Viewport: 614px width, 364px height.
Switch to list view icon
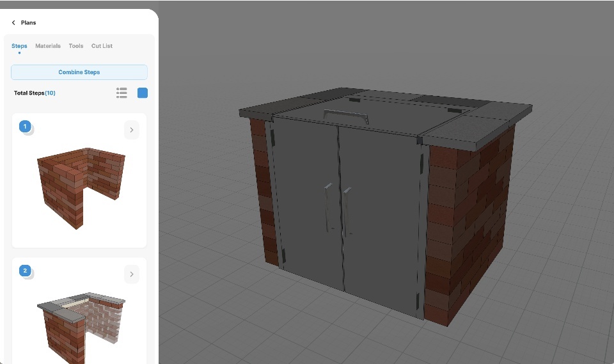(122, 93)
